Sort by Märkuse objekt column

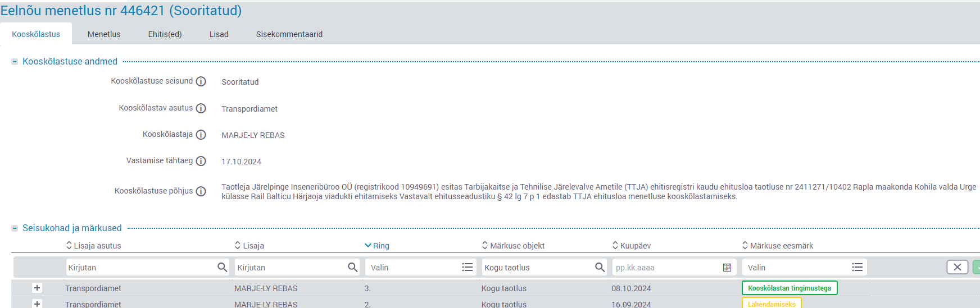coord(513,246)
